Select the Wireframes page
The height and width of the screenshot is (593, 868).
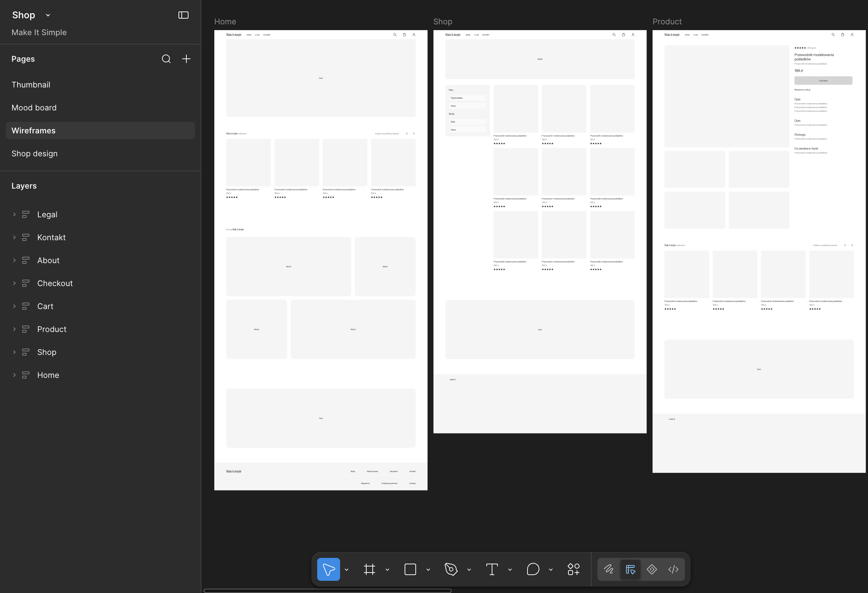(100, 131)
